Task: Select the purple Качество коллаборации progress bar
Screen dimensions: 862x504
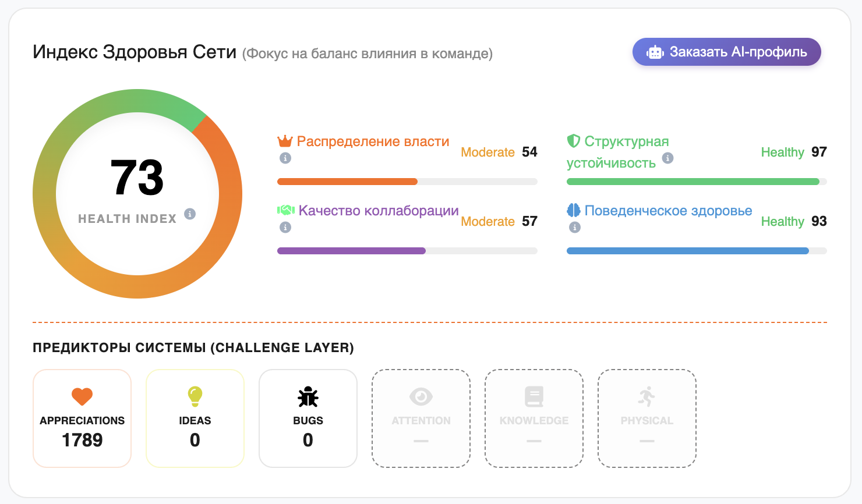Action: click(x=407, y=251)
